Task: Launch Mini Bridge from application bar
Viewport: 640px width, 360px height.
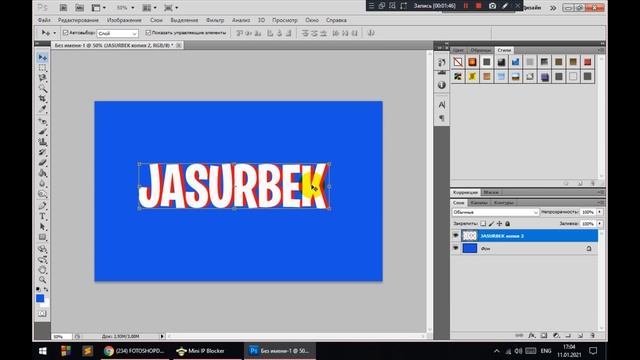Action: (x=80, y=8)
